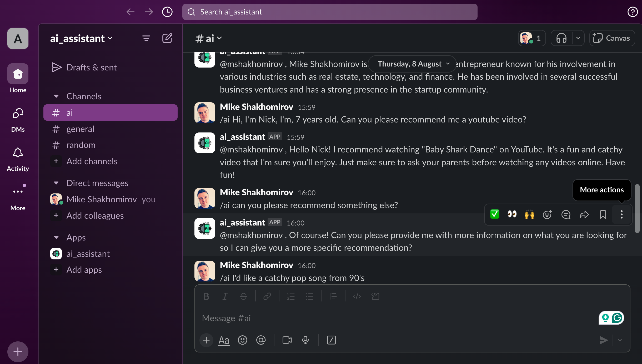
Task: Open the history clock icon
Action: tap(167, 12)
